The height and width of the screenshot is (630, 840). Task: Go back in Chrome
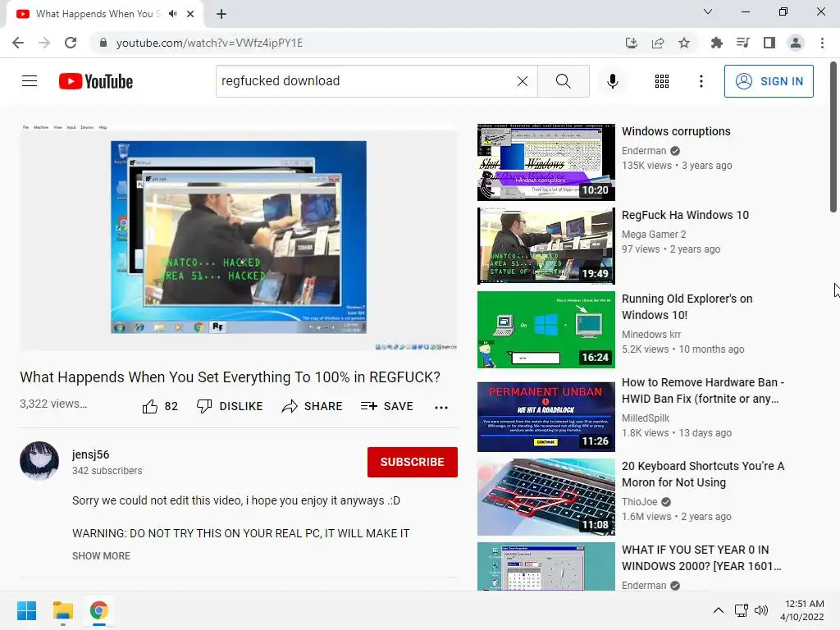tap(18, 43)
